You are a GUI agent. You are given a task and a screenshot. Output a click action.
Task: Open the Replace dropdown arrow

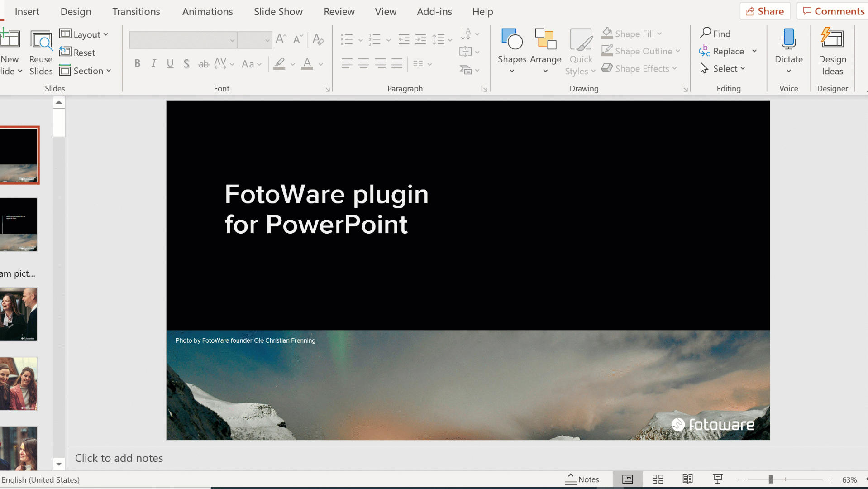tap(754, 51)
